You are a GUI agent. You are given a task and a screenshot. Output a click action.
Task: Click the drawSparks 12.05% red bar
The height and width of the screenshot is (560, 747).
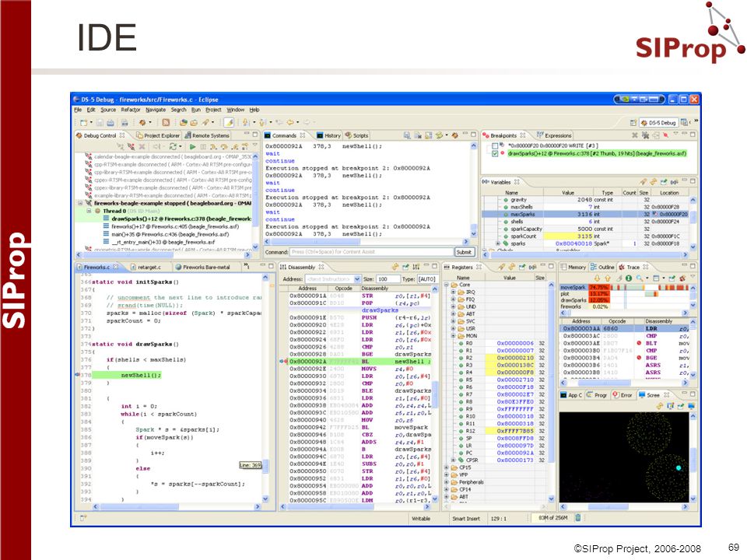pos(599,300)
